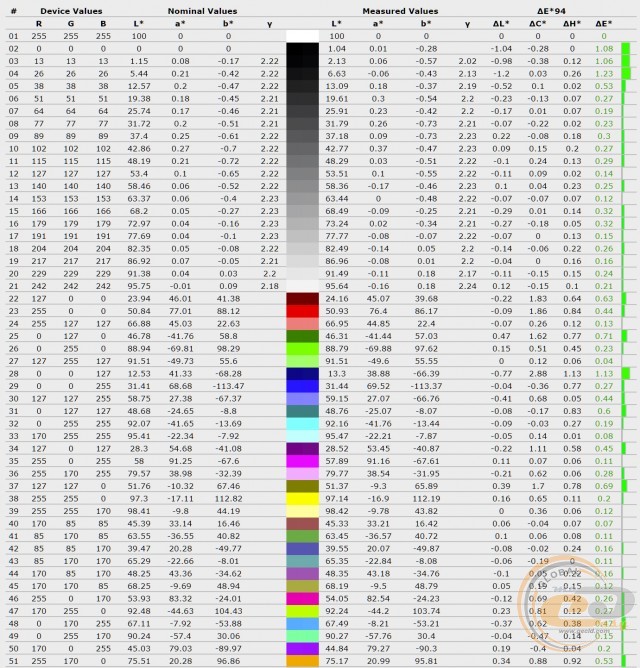Click measured b* value '95.81' in row 51
The width and height of the screenshot is (640, 668).
(426, 661)
